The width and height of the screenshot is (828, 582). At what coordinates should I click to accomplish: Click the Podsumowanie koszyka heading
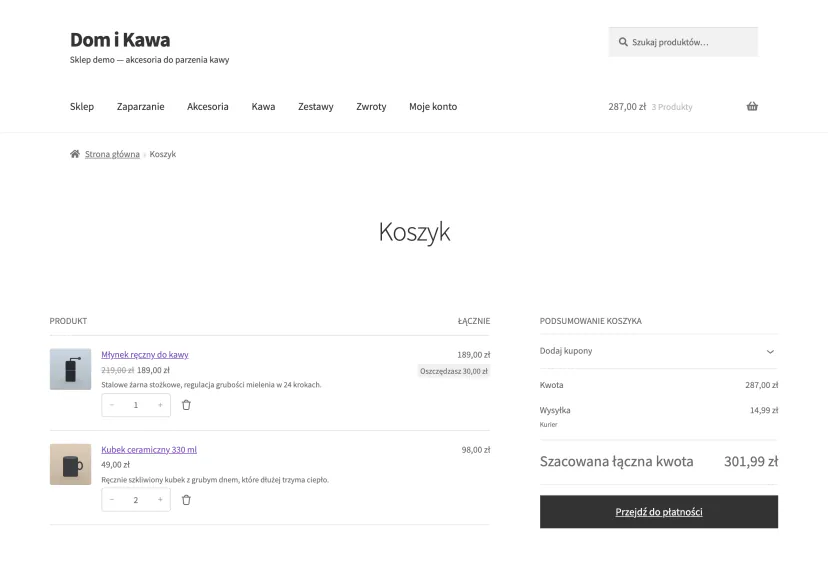590,321
